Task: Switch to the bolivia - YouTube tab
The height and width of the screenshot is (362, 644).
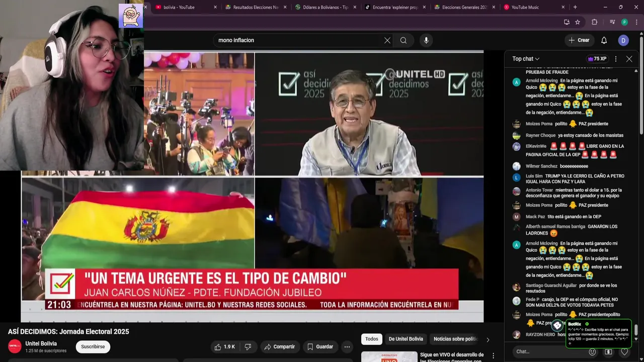Action: [184, 7]
